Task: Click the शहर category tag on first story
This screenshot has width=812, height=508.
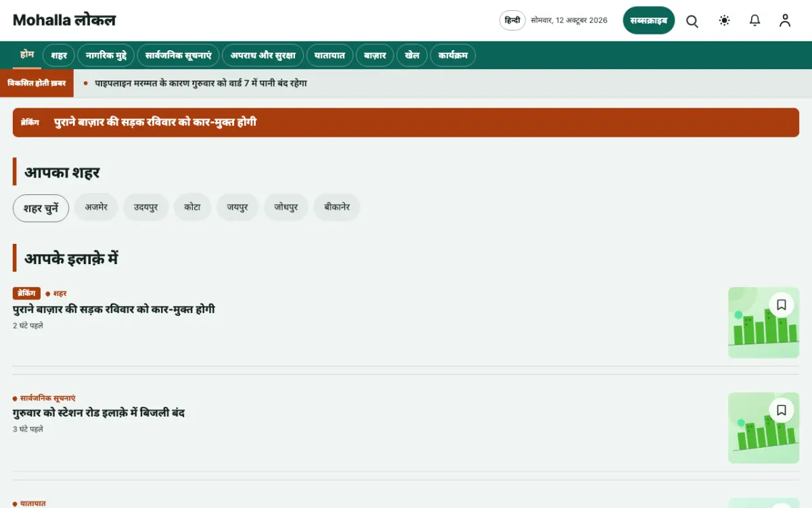Action: pyautogui.click(x=56, y=294)
